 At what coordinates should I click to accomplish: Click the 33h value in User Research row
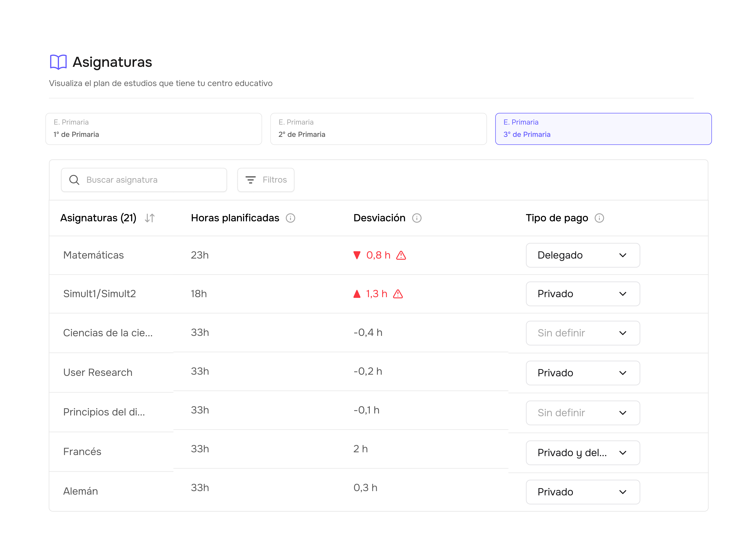tap(200, 371)
